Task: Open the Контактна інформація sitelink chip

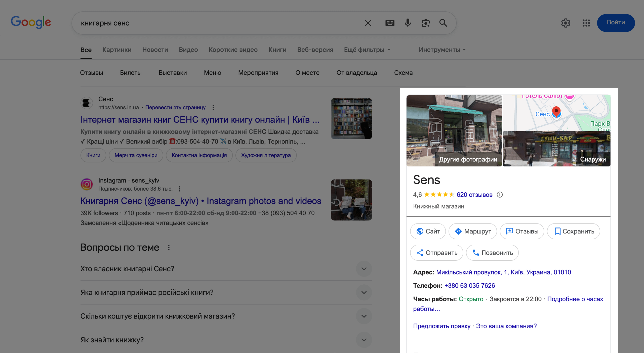Action: coord(199,155)
